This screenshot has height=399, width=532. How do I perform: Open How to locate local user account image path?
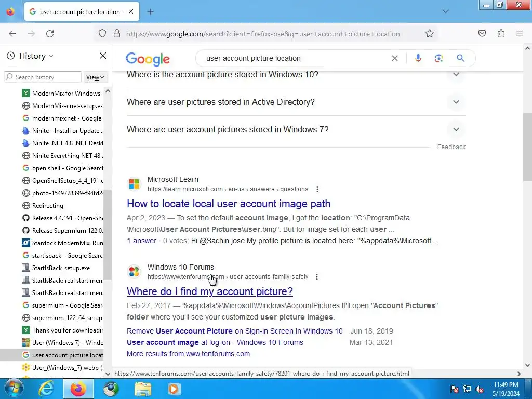[x=229, y=204]
